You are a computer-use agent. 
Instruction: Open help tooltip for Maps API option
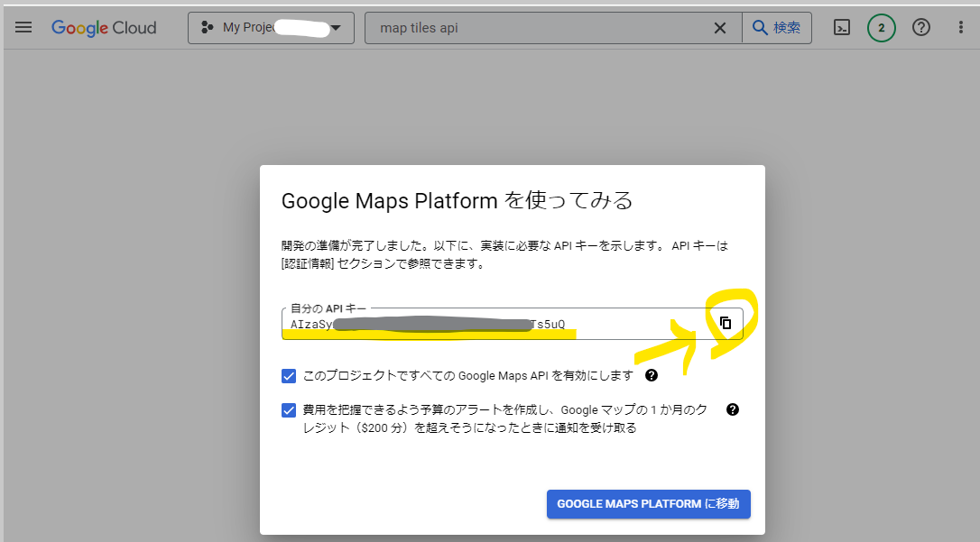tap(652, 375)
